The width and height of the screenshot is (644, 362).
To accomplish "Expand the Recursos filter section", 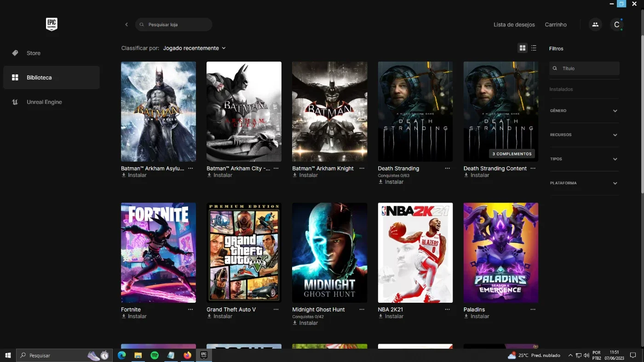I will click(x=584, y=135).
